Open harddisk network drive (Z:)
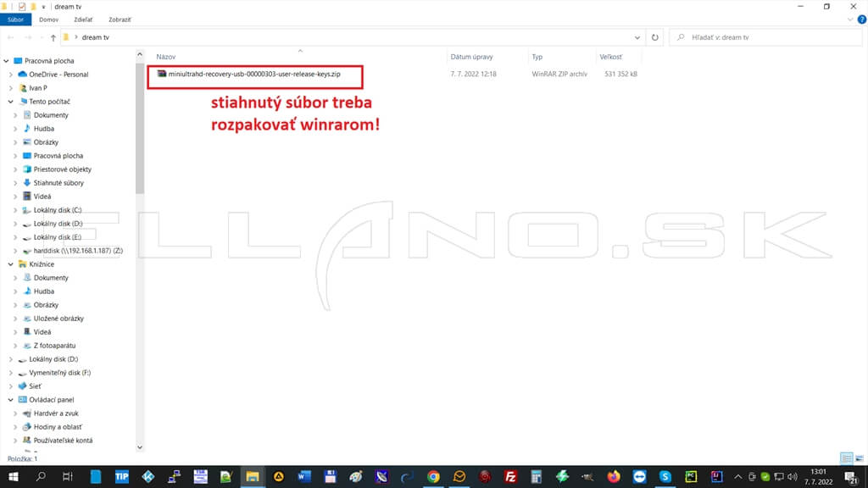Viewport: 868px width, 488px height. click(78, 251)
